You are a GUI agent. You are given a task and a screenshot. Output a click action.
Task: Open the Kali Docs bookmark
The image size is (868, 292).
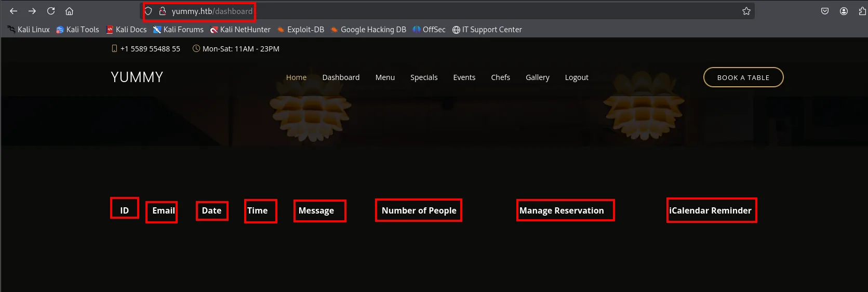tap(126, 30)
